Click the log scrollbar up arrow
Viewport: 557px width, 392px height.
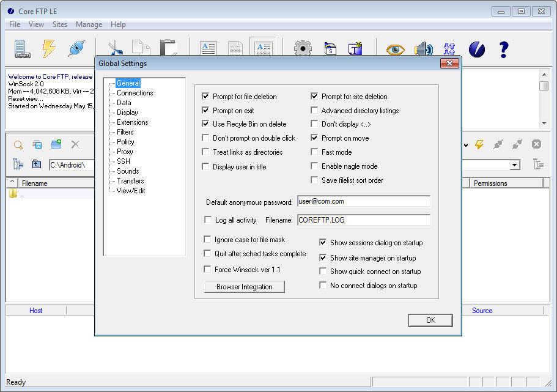point(544,75)
